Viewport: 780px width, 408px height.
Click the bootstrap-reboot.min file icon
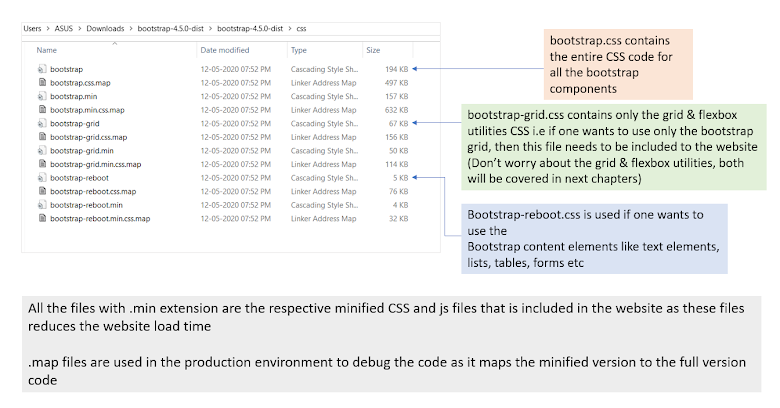(42, 204)
